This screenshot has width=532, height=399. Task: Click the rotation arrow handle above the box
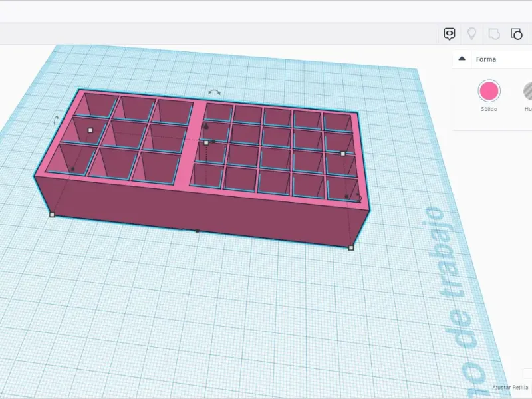pyautogui.click(x=214, y=92)
